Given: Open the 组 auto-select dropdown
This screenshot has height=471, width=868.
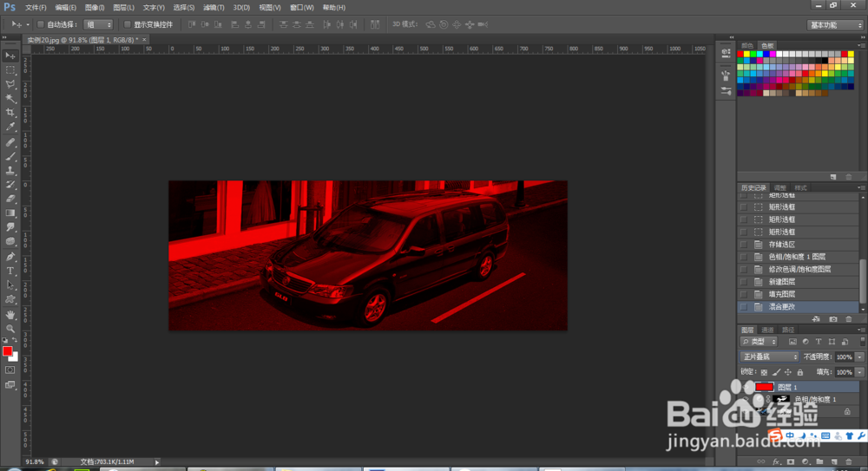Looking at the screenshot, I should pyautogui.click(x=98, y=24).
